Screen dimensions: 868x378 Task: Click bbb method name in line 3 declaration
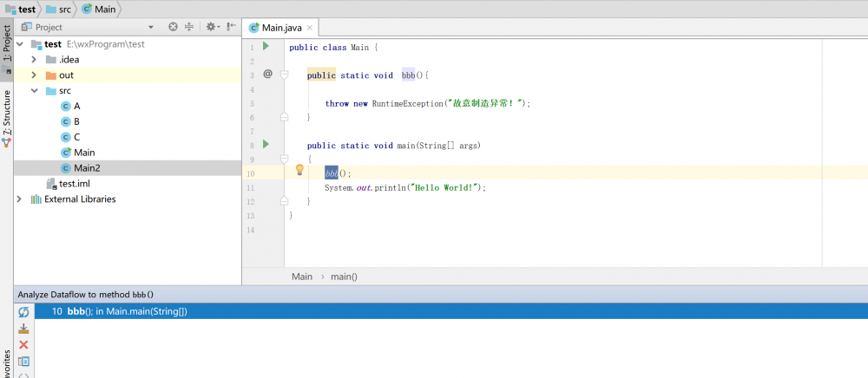(409, 75)
